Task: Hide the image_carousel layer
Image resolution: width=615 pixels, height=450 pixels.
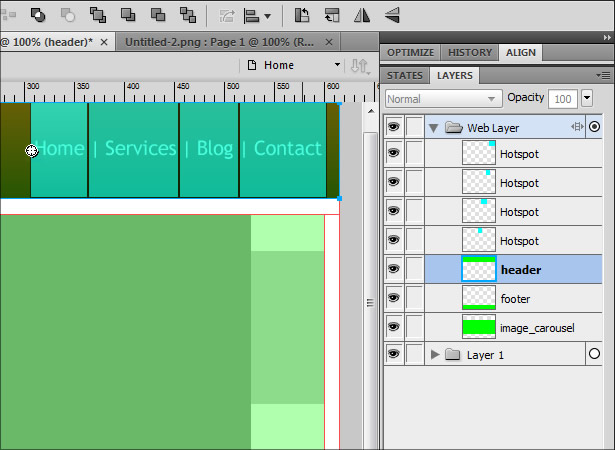Action: pyautogui.click(x=394, y=327)
